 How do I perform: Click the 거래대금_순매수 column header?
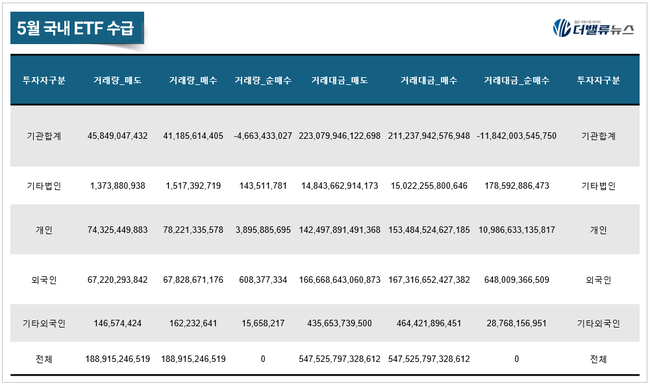point(517,80)
